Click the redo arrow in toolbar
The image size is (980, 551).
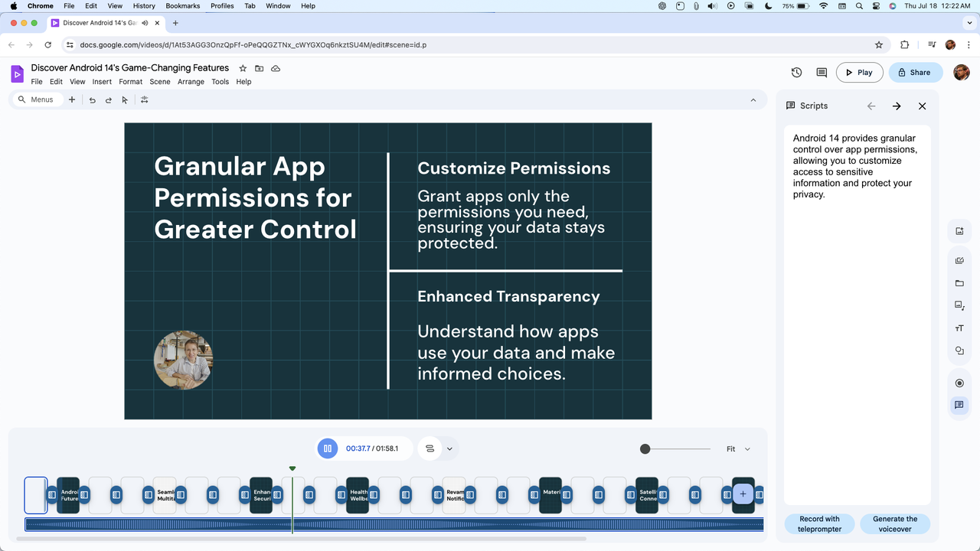point(109,99)
